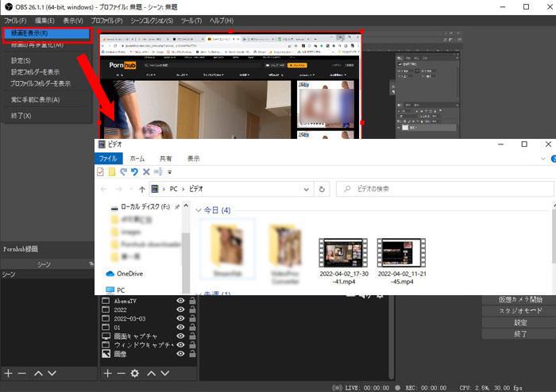Viewport: 556px width, 392px height.
Task: Hide the 画面キャプチャ source
Action: (x=180, y=336)
